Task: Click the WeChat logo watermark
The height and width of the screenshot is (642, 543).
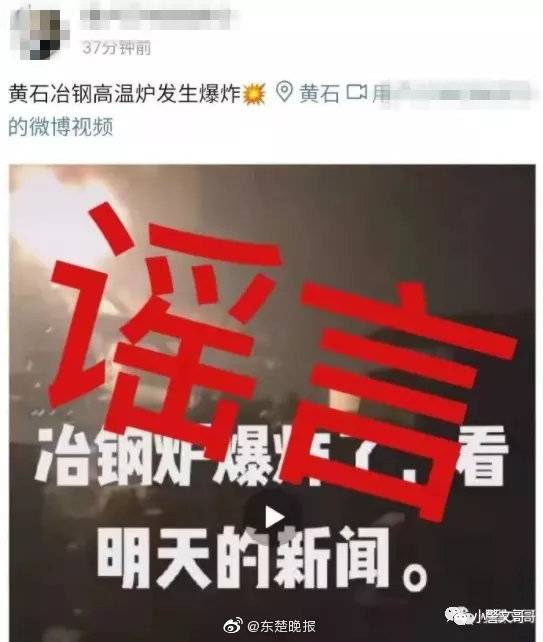Action: pos(459,615)
